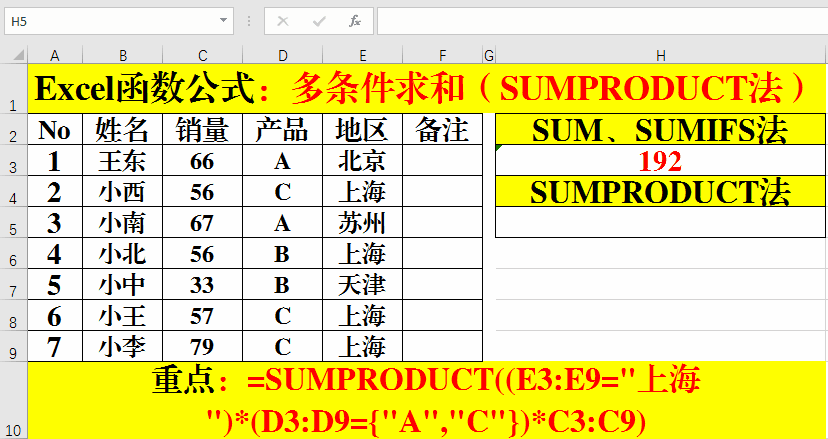The height and width of the screenshot is (439, 828).
Task: Click the '销量' header cell
Action: [203, 129]
